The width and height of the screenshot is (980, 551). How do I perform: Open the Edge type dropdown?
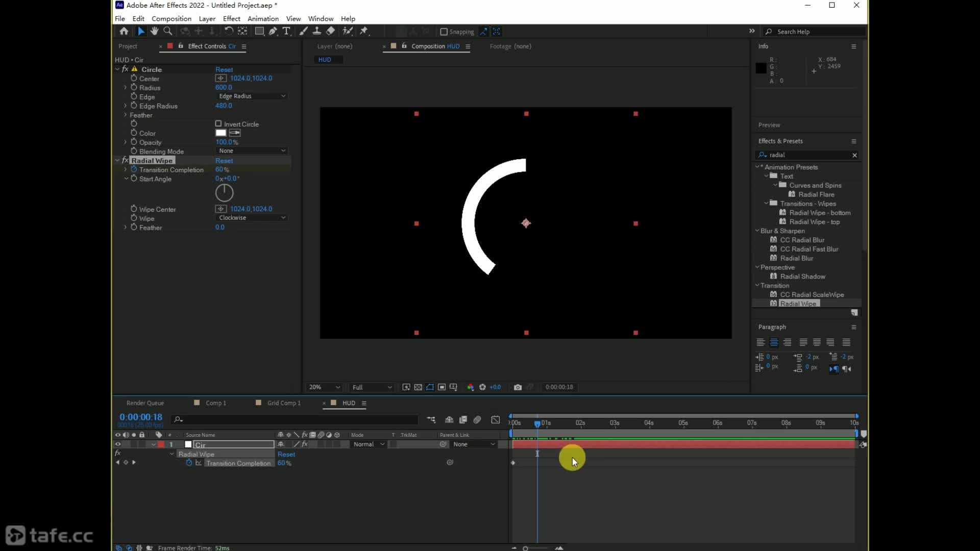click(252, 96)
